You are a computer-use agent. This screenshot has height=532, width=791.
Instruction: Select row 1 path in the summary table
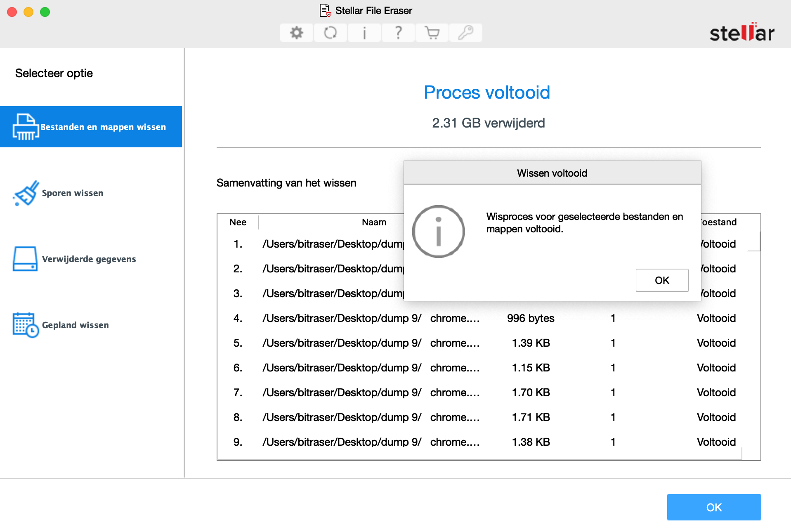coord(333,244)
